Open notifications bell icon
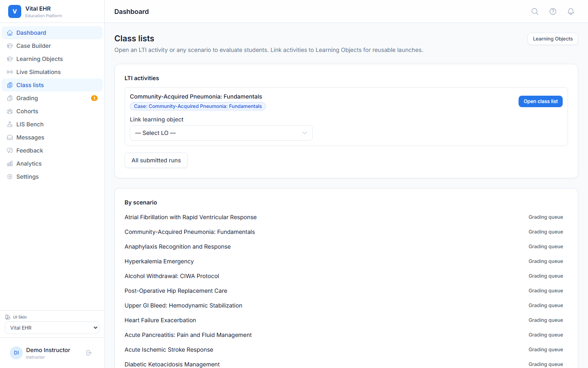The image size is (588, 368). pyautogui.click(x=571, y=11)
